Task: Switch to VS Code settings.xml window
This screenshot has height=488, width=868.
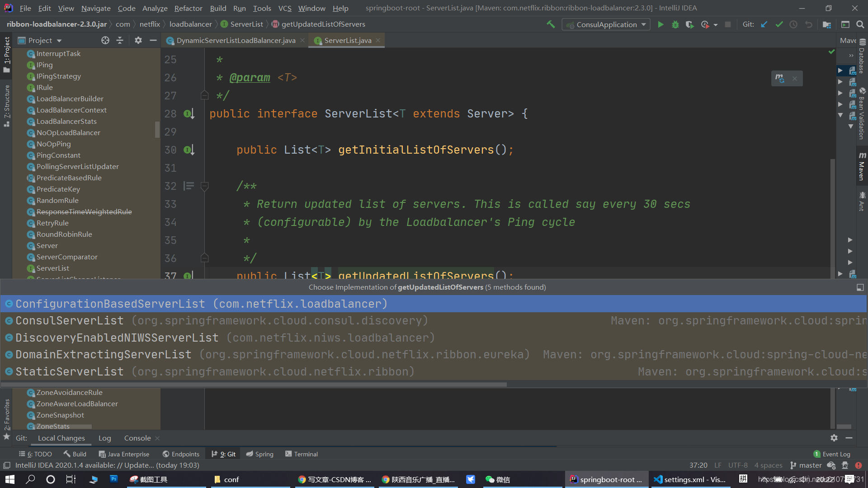Action: [x=690, y=479]
